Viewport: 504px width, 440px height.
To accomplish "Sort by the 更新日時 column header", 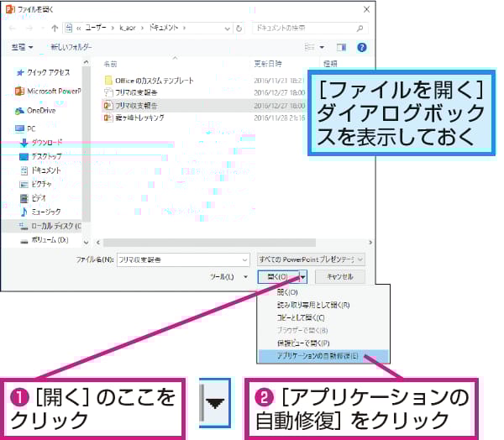I will [x=268, y=64].
